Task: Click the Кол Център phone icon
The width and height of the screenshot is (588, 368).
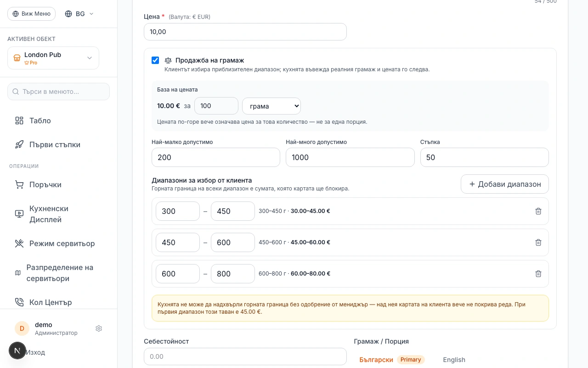Action: click(x=19, y=302)
